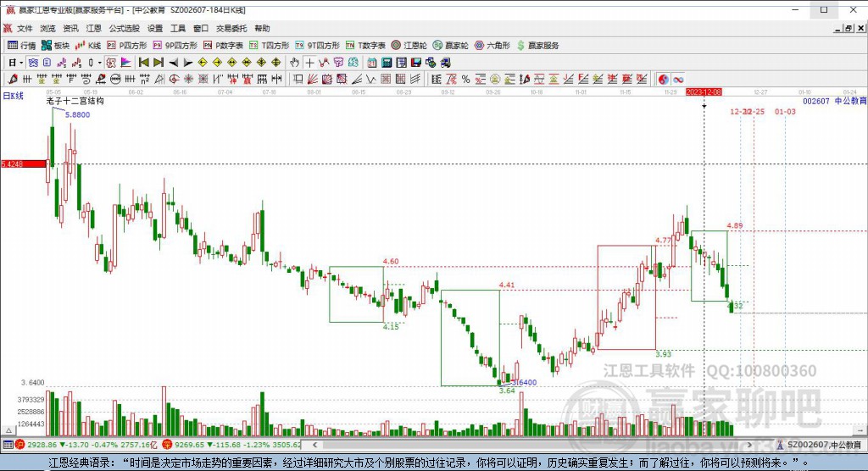This screenshot has width=868, height=471.
Task: Jump to last bar with skip-forward arrow
Action: click(x=159, y=63)
